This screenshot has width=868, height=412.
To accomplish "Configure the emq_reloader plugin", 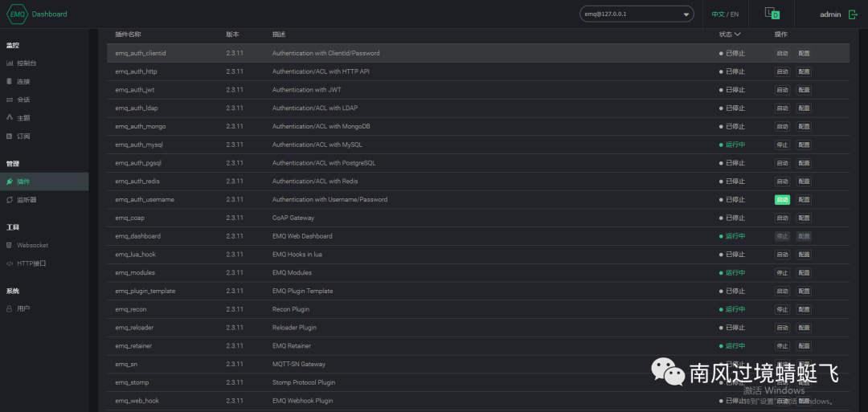I will pos(804,328).
